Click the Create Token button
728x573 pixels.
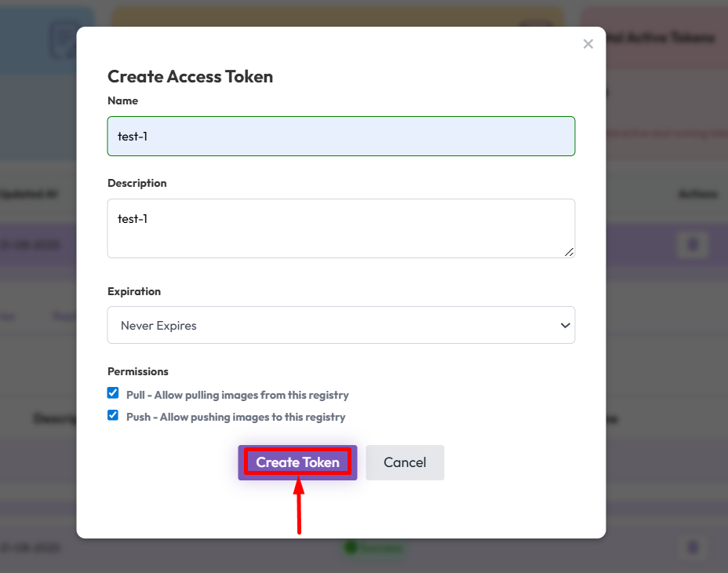297,462
